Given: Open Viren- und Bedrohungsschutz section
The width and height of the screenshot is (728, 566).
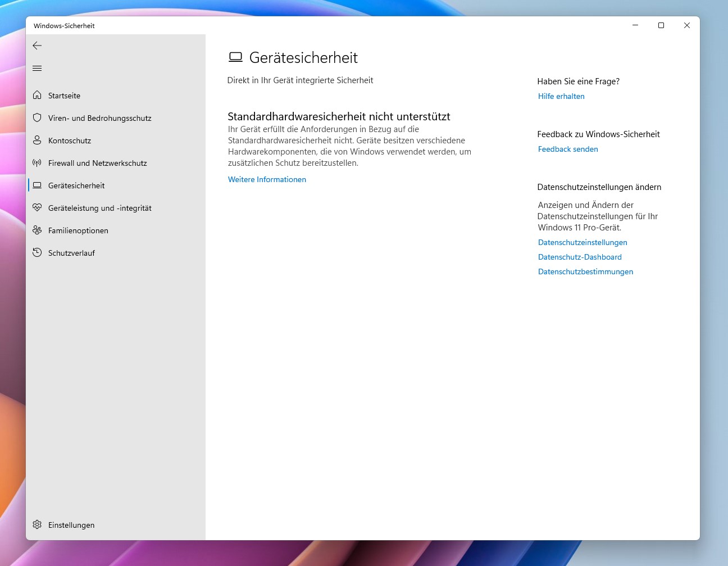Looking at the screenshot, I should tap(116, 118).
